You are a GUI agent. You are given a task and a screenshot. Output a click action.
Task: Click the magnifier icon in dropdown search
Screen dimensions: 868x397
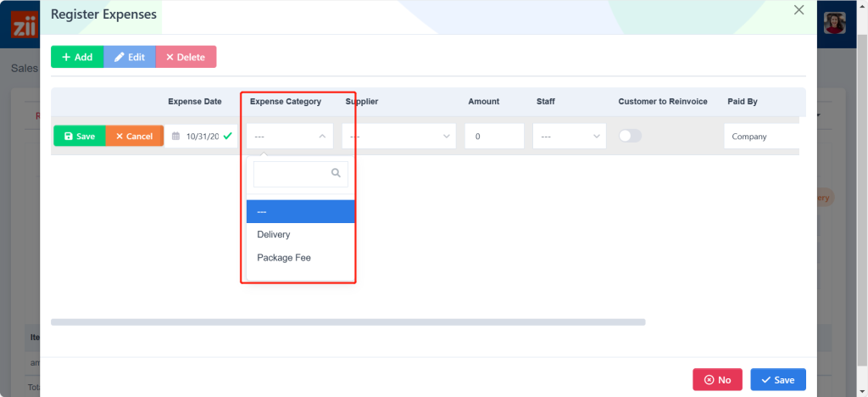(336, 173)
